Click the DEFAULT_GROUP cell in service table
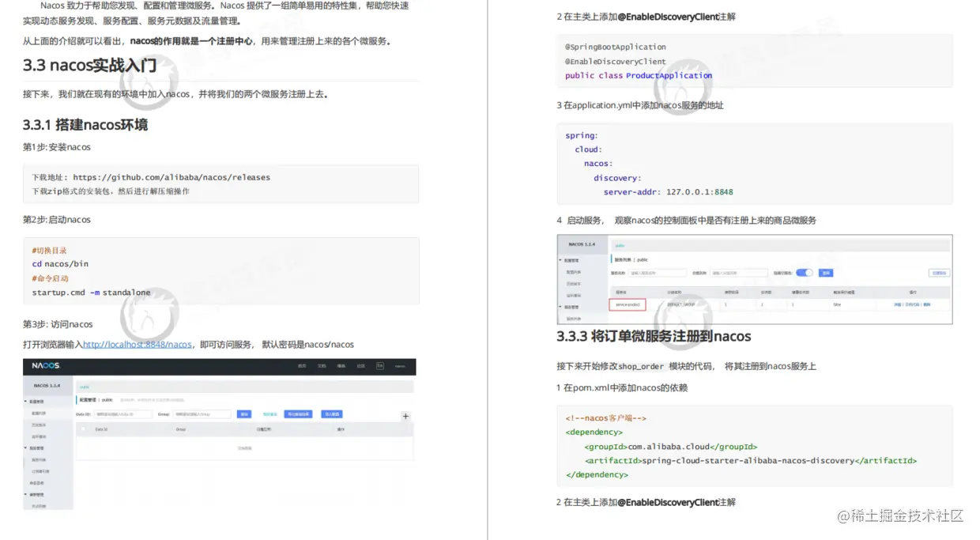 680,304
